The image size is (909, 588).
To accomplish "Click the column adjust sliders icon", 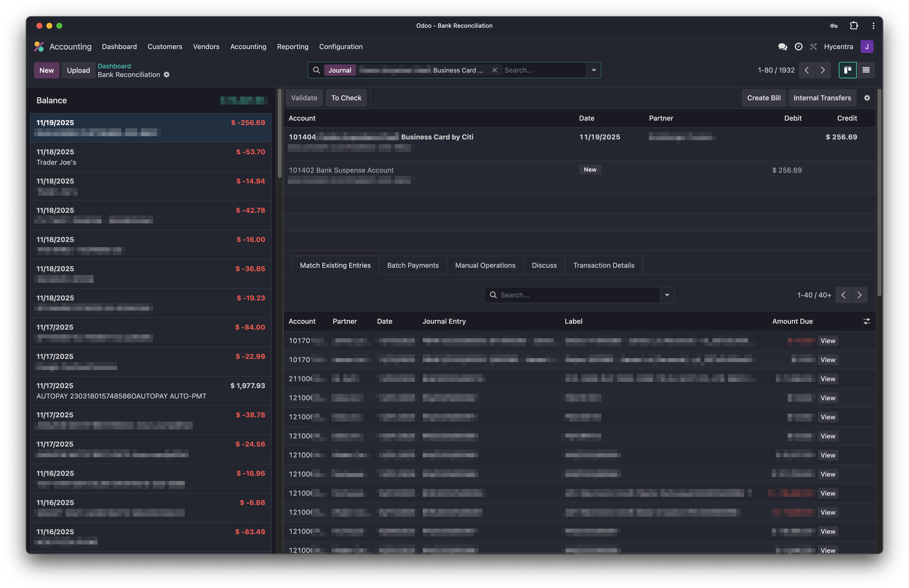I will point(867,321).
